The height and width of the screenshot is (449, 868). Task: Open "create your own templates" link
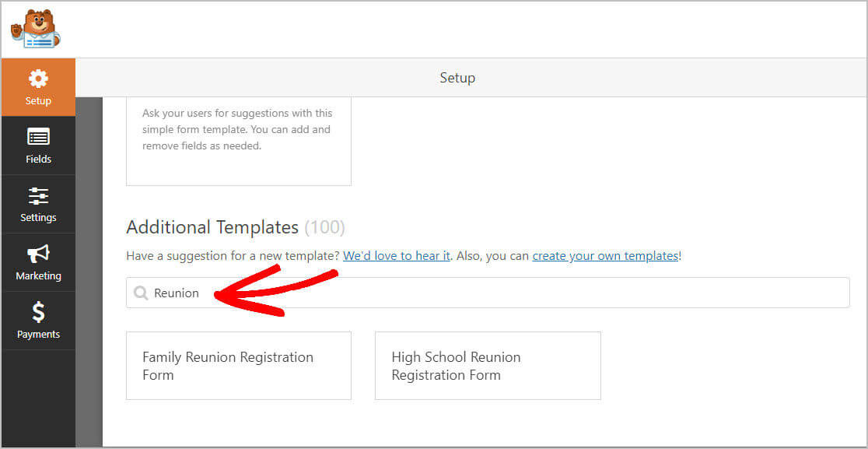coord(605,256)
